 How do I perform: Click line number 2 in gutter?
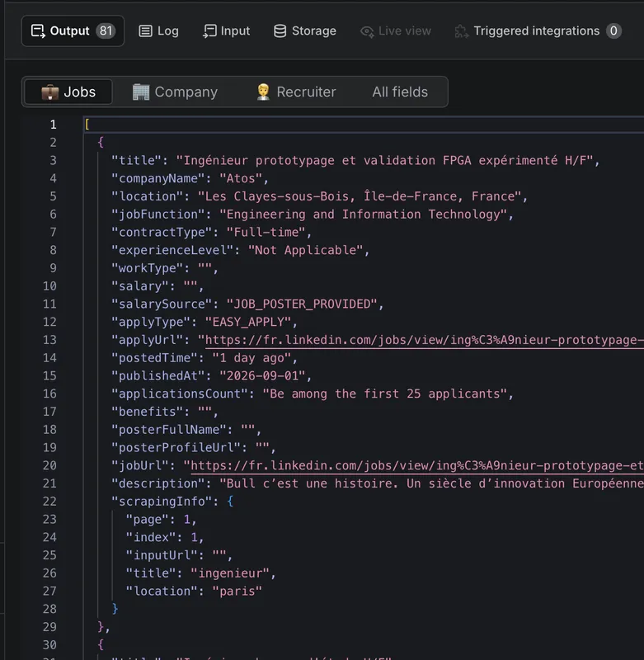[53, 143]
